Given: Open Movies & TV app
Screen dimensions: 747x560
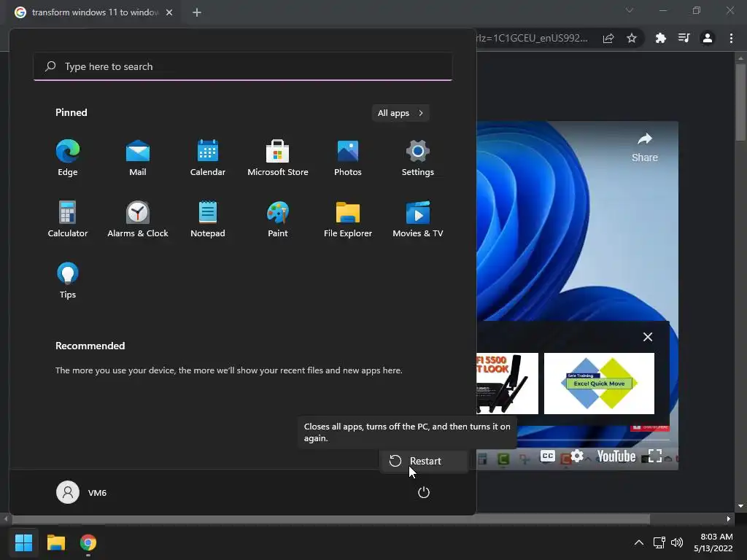Looking at the screenshot, I should (418, 219).
